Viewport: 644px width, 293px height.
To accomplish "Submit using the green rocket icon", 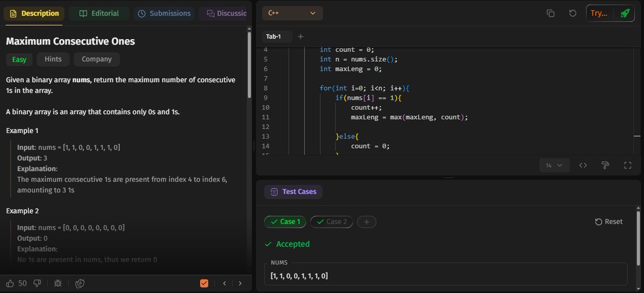I will tap(625, 13).
